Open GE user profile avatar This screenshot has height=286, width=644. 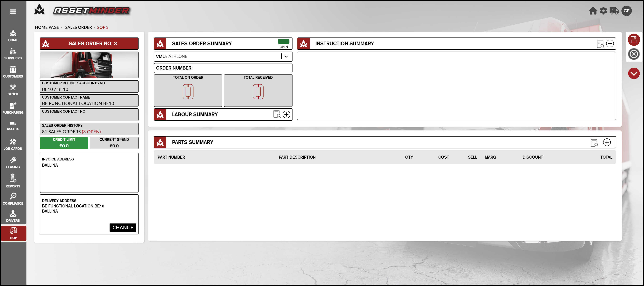click(x=627, y=11)
